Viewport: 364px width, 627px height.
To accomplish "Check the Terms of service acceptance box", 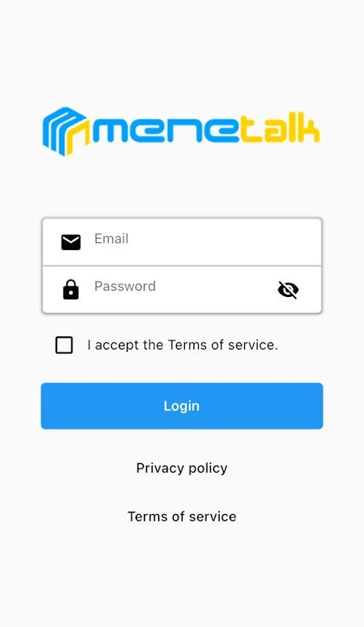I will [64, 345].
